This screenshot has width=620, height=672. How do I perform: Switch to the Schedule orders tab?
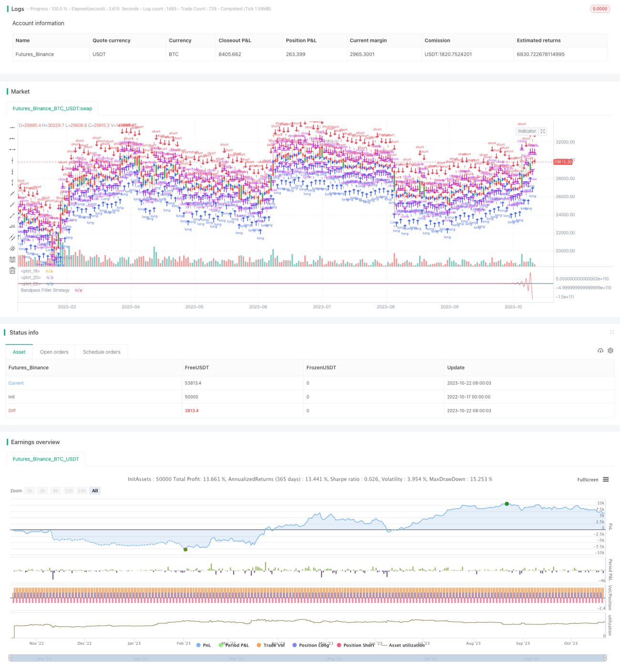click(x=102, y=352)
